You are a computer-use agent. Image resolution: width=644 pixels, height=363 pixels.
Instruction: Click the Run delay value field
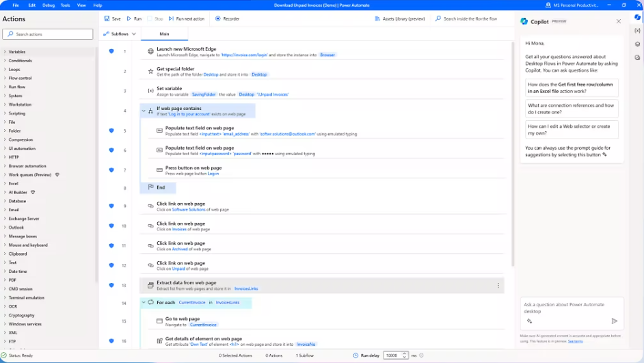tap(394, 355)
